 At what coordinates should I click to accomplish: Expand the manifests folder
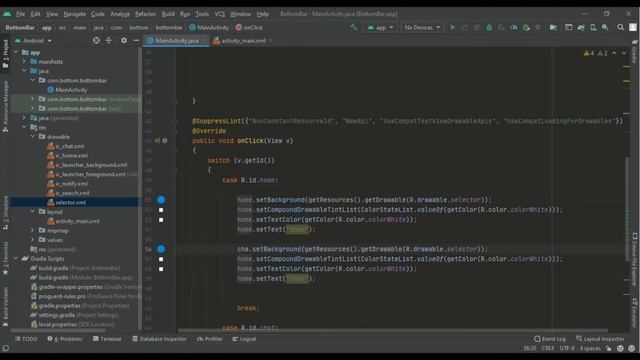(24, 62)
